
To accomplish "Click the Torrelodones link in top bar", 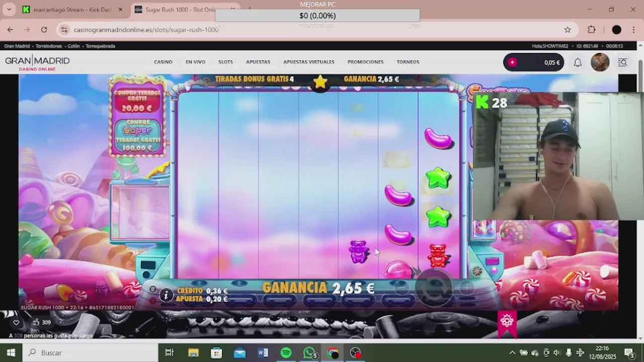I will 49,46.
